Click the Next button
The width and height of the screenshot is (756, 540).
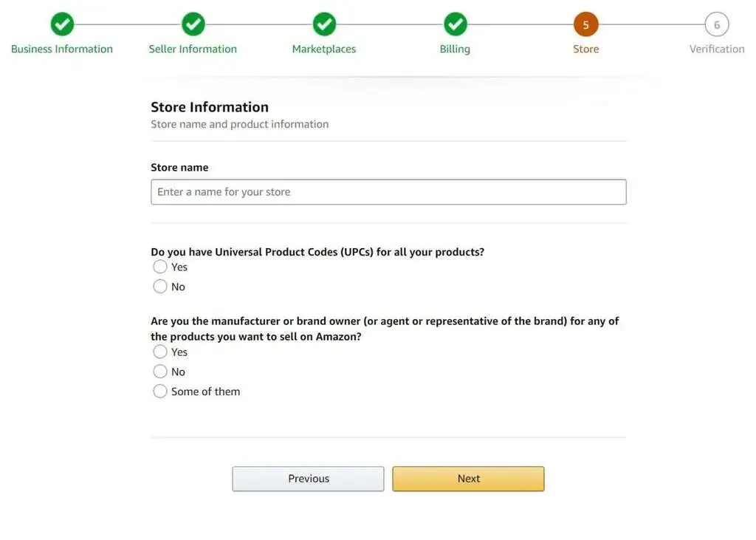(468, 478)
